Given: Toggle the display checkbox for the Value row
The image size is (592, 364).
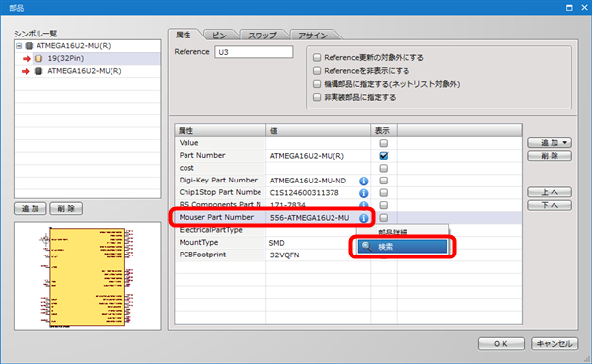Looking at the screenshot, I should pos(383,143).
